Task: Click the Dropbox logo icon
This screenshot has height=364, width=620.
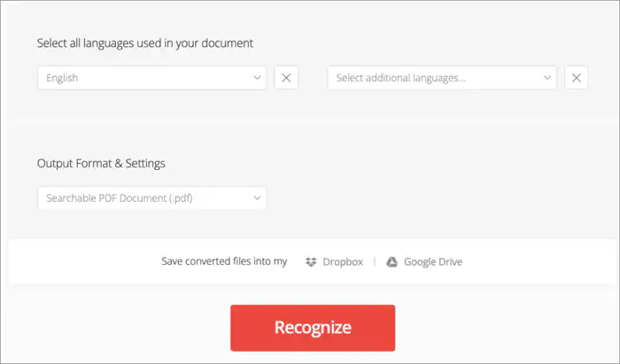Action: pyautogui.click(x=311, y=262)
